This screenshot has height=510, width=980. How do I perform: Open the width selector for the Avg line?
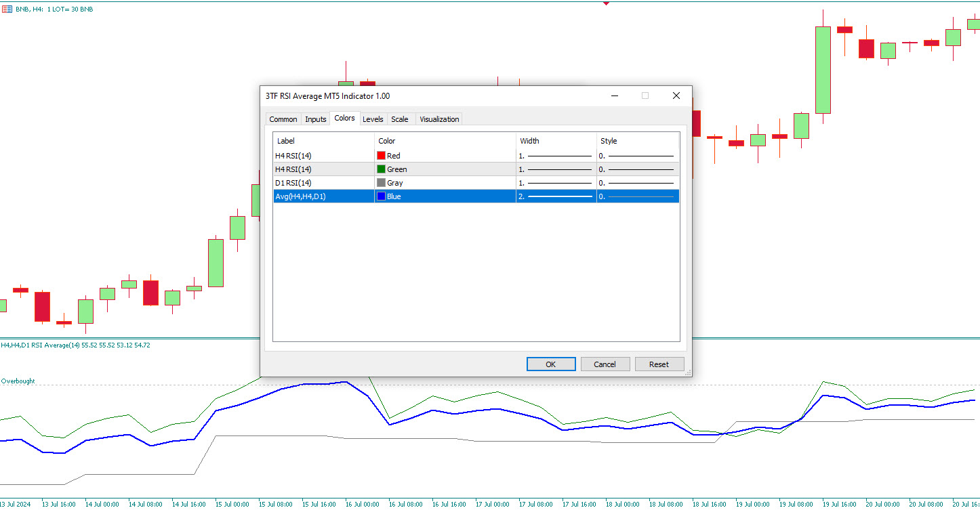tap(556, 196)
